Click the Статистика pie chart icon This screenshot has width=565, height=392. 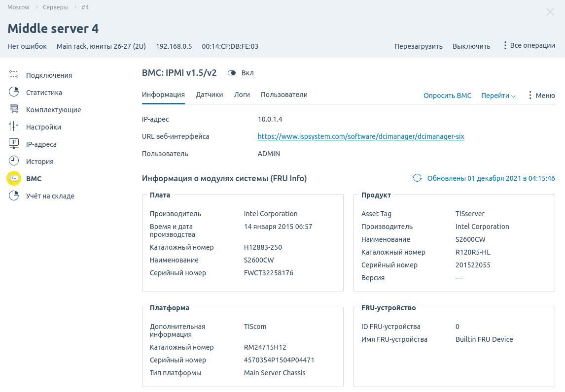tap(14, 92)
